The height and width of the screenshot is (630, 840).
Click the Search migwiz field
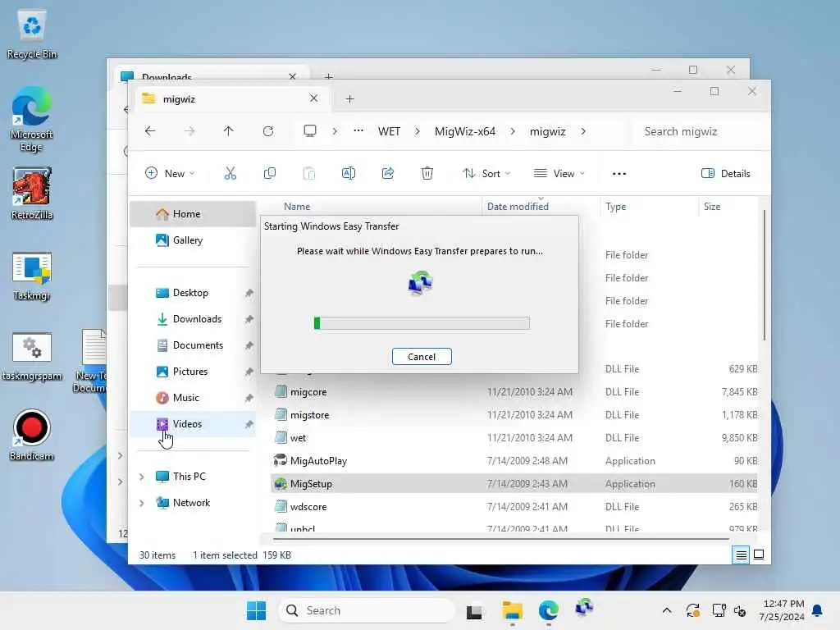click(x=699, y=131)
